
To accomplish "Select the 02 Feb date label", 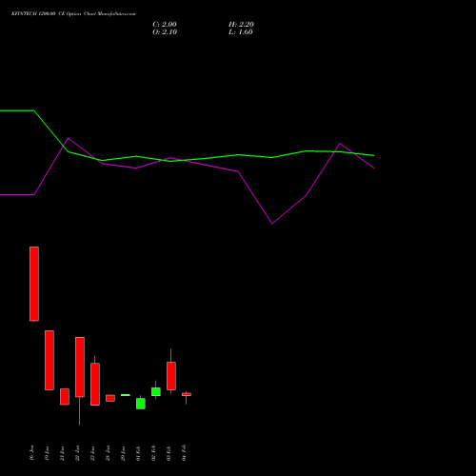I will pos(153,453).
